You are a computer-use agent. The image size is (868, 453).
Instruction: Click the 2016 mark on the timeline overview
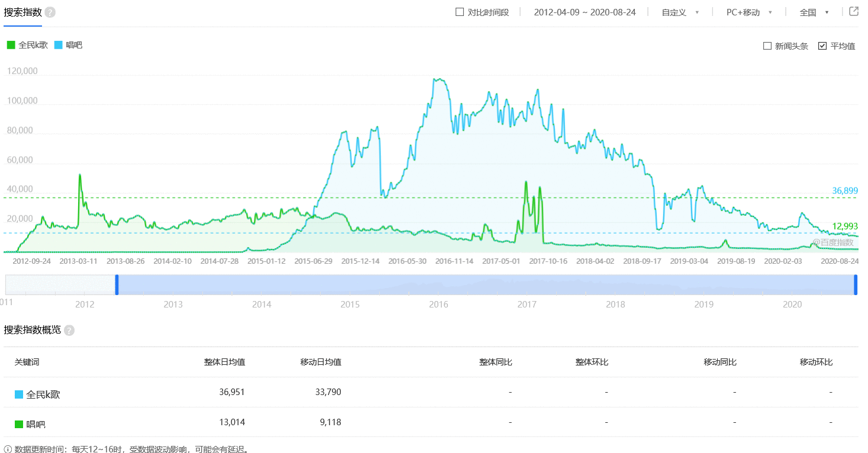click(x=438, y=305)
